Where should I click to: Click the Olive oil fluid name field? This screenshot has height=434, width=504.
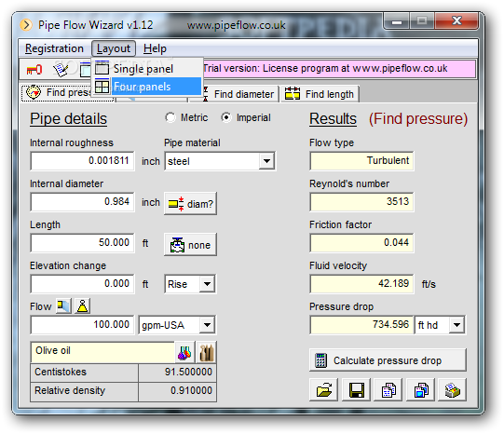point(102,352)
